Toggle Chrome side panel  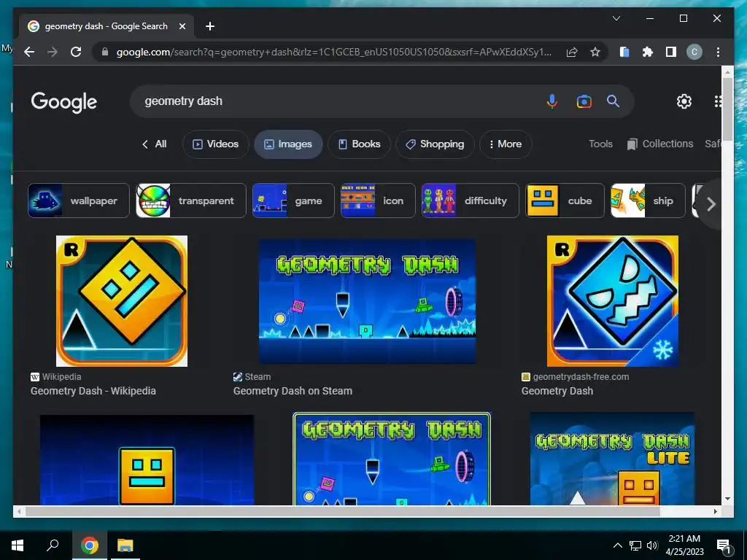pyautogui.click(x=671, y=52)
